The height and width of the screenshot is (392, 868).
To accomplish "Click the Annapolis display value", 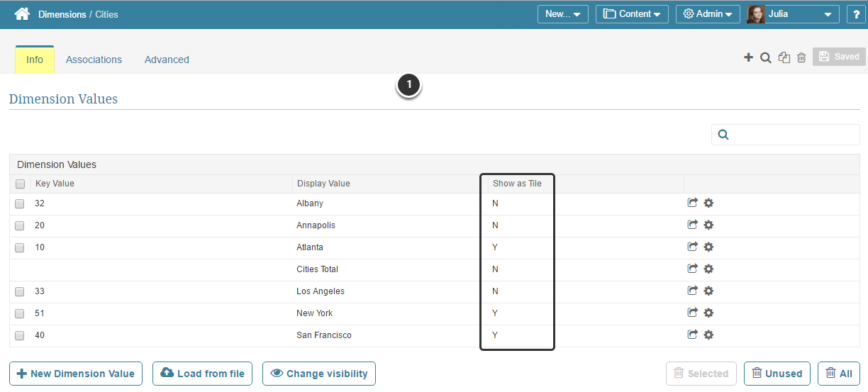I will coord(316,225).
